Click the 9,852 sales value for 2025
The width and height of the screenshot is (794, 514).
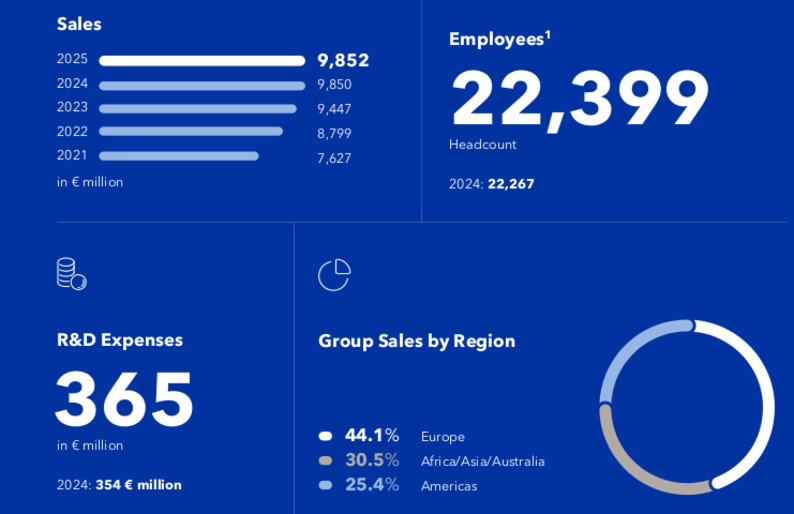[x=342, y=61]
